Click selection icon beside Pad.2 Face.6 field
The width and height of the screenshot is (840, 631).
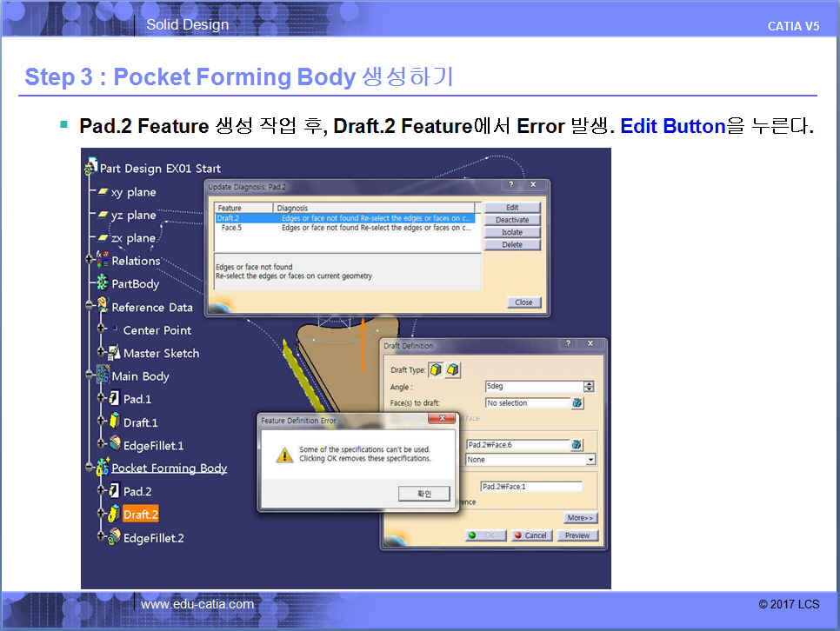point(577,445)
